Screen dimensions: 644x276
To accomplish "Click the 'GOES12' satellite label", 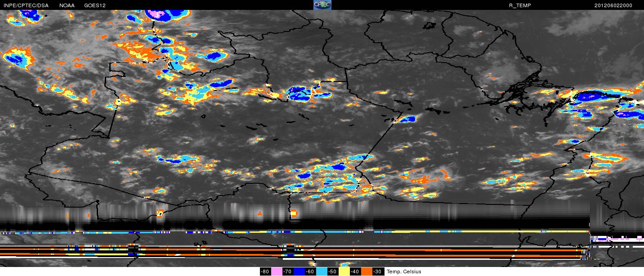I will coord(95,5).
